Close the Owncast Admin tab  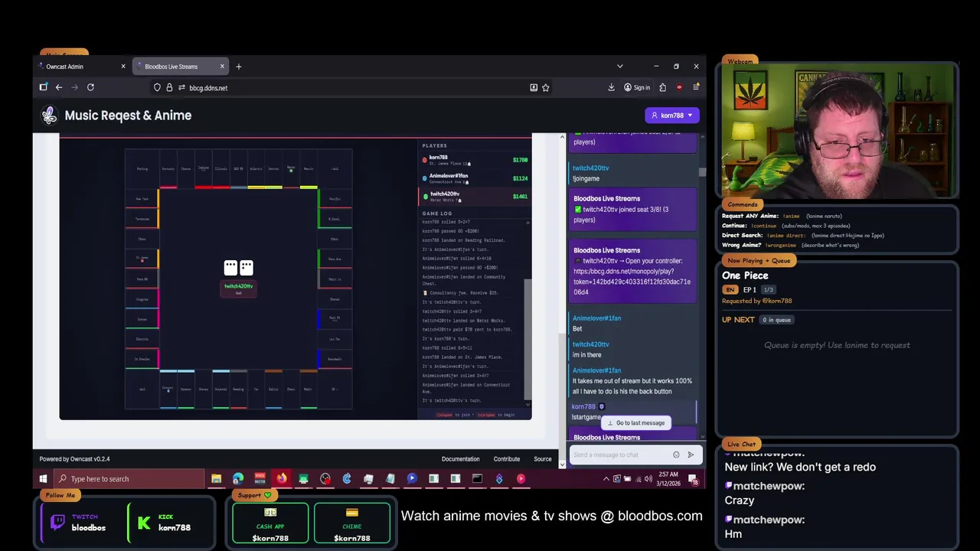(x=122, y=67)
